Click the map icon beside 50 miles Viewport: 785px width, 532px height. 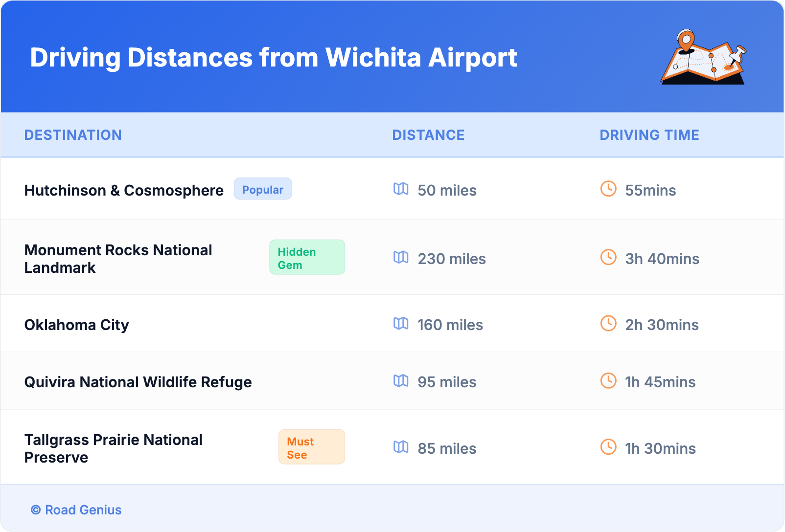tap(401, 189)
